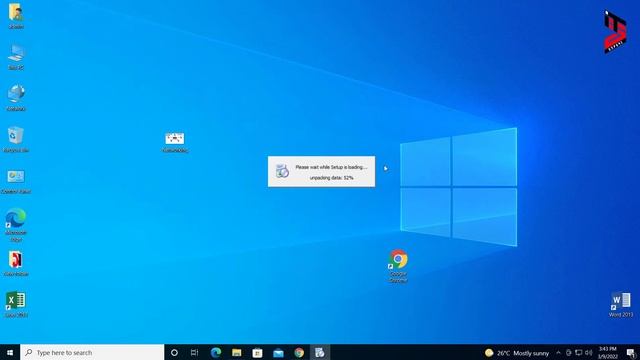Click the update tray icon beside the chevron
The height and width of the screenshot is (360, 640).
[x=569, y=353]
